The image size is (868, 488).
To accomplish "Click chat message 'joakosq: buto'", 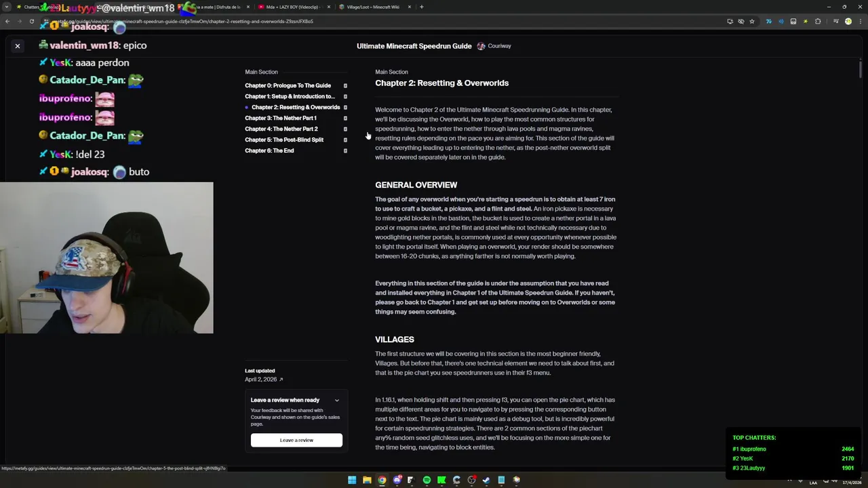I will point(94,172).
